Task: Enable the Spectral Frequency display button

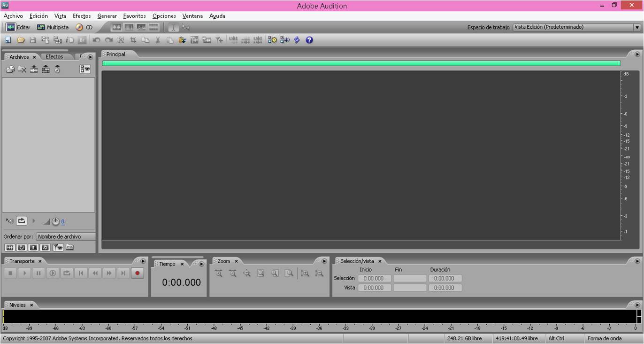Action: tap(129, 27)
